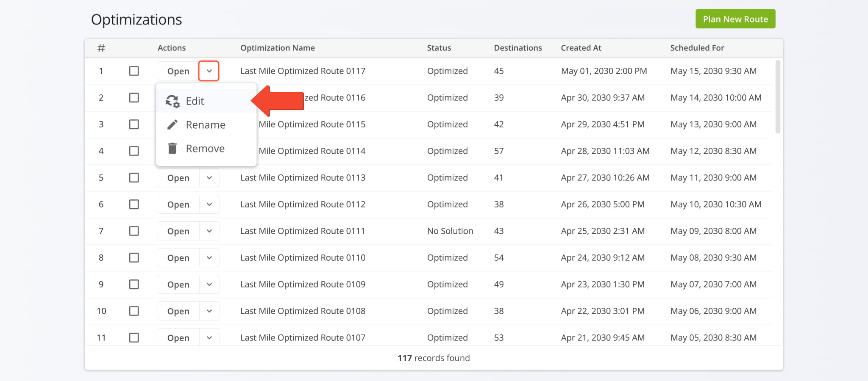Check the box next to route 0111
868x381 pixels.
tap(134, 231)
